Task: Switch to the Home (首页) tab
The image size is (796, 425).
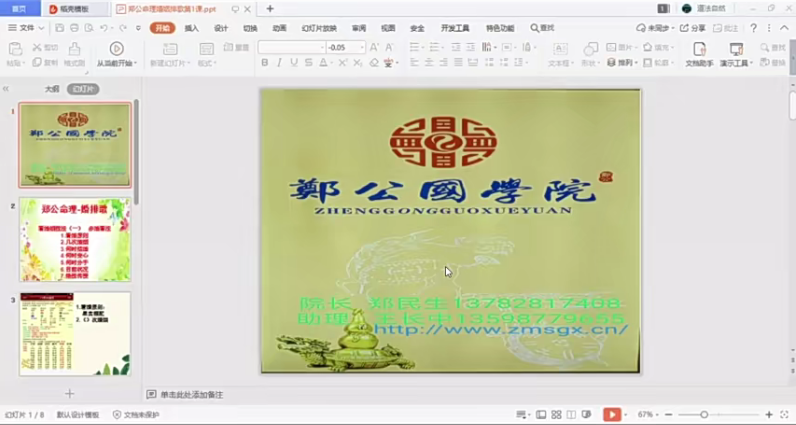Action: pyautogui.click(x=19, y=9)
